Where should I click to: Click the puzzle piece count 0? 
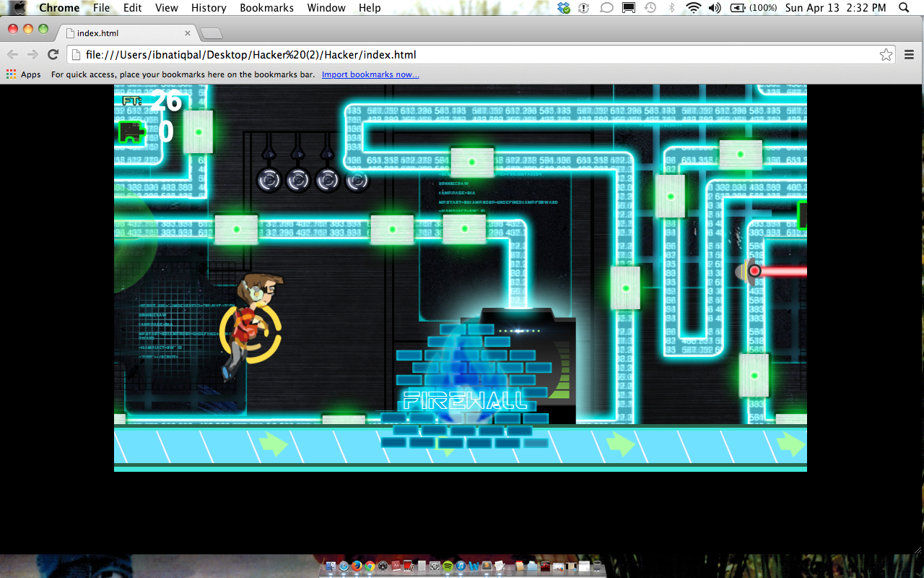(166, 132)
